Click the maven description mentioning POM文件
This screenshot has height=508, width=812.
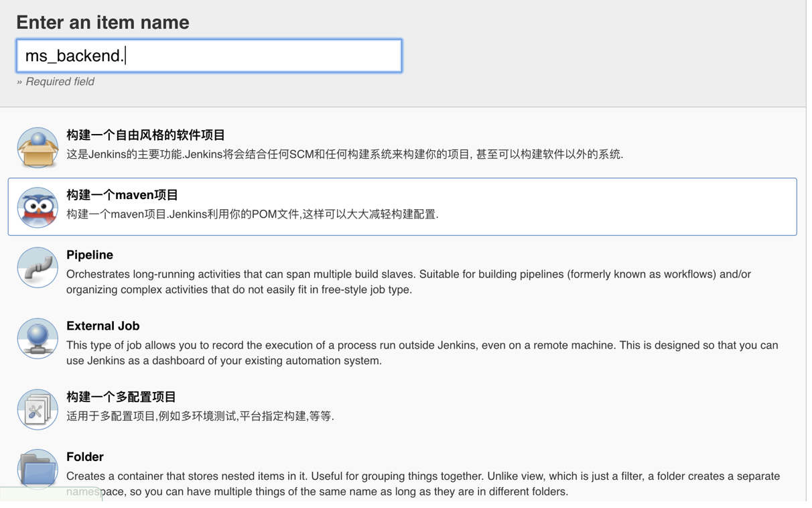pyautogui.click(x=253, y=214)
